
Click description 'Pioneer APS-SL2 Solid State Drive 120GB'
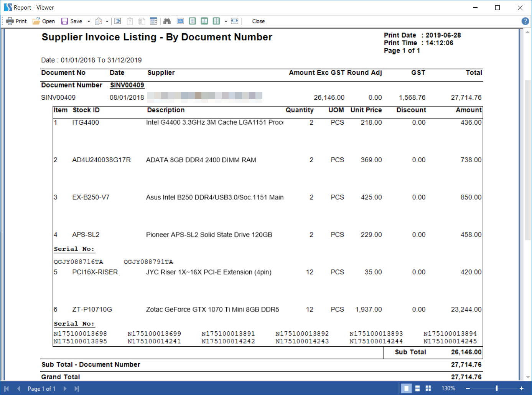(209, 235)
